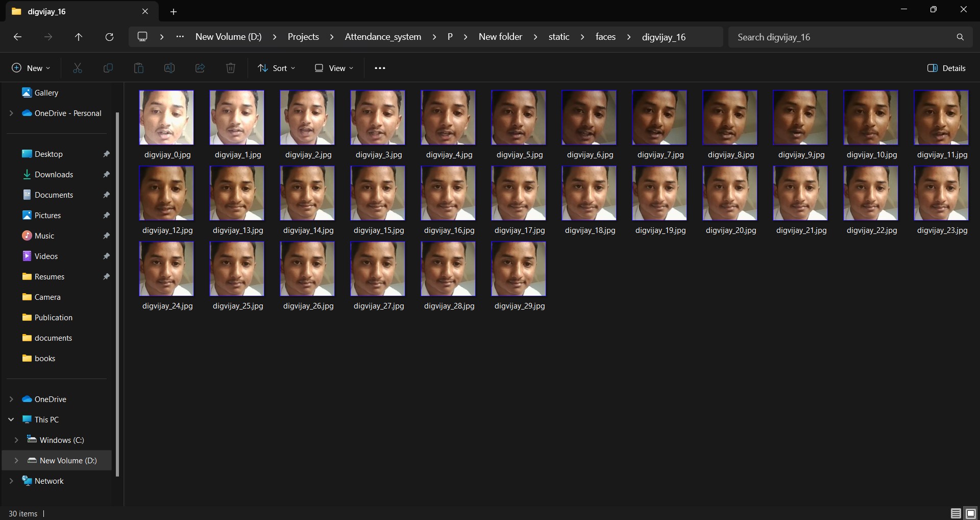Image resolution: width=980 pixels, height=520 pixels.
Task: Navigate back using the back arrow
Action: (x=17, y=37)
